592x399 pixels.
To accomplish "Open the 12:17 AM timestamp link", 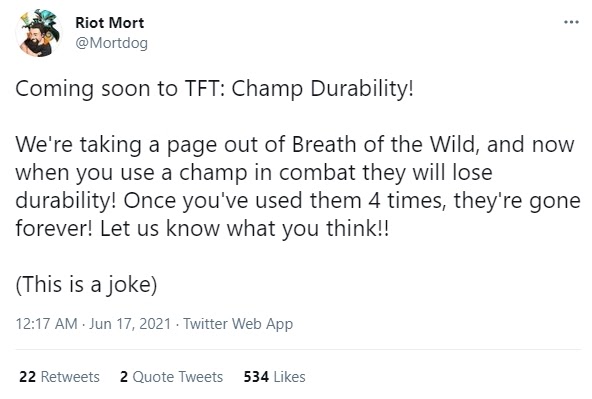I will click(x=46, y=324).
